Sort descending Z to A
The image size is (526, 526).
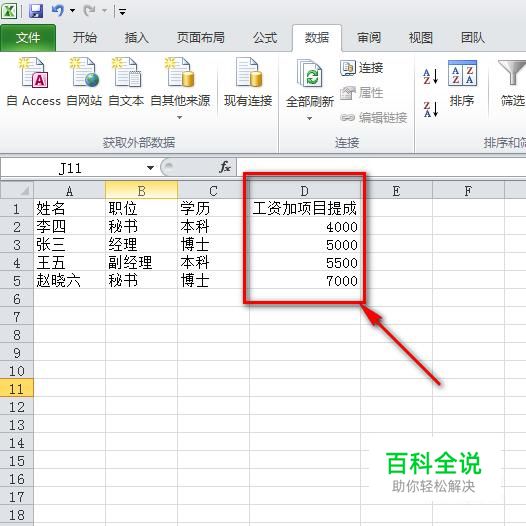(x=431, y=109)
